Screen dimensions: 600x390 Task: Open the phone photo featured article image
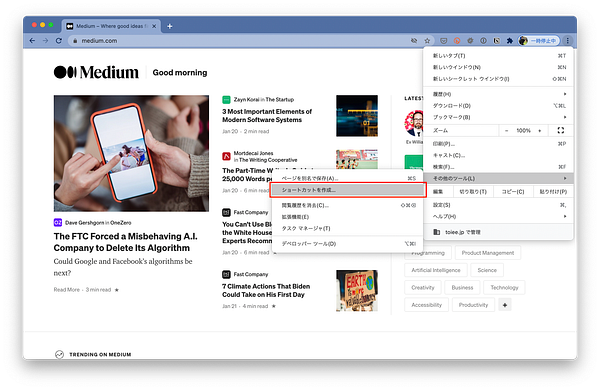click(x=131, y=153)
